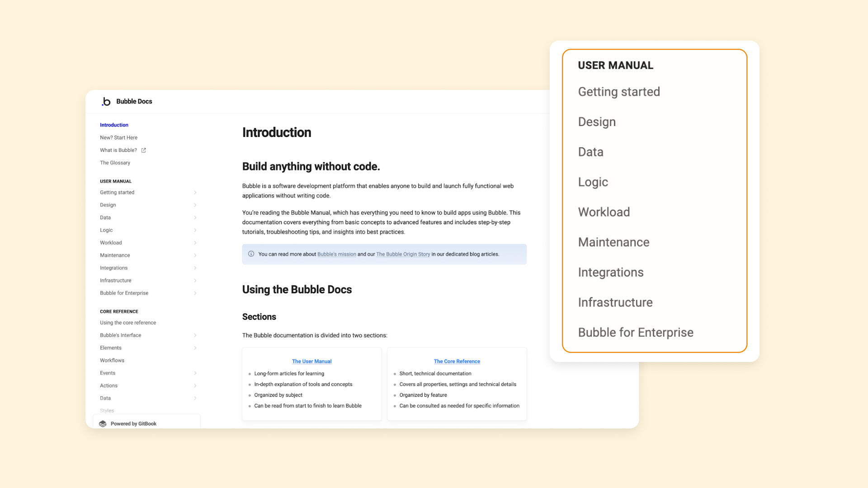Screen dimensions: 868x488
Task: Expand the Bubble for Enterprise section
Action: (x=195, y=293)
